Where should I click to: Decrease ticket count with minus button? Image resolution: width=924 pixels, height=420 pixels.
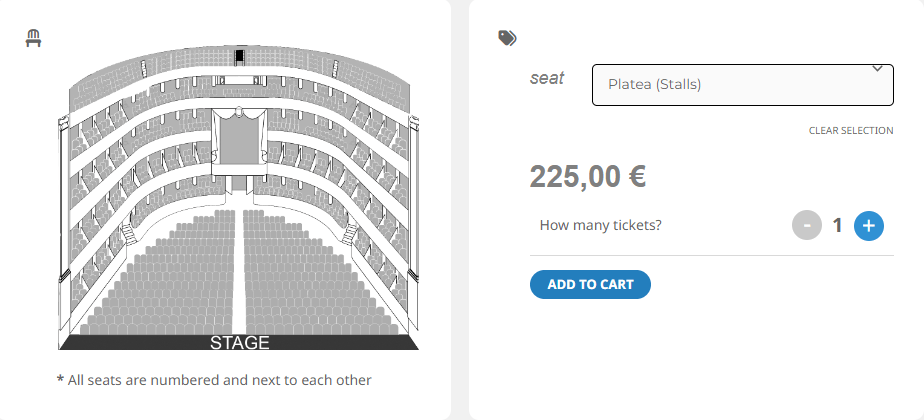tap(807, 225)
